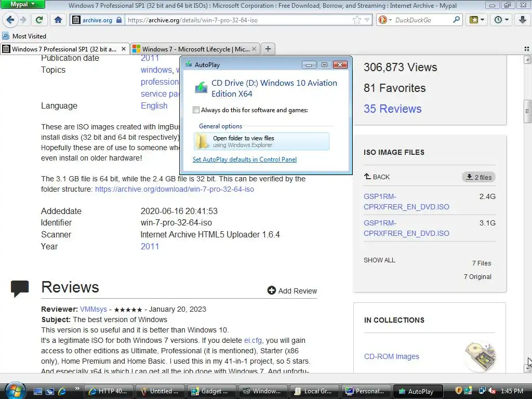The image size is (532, 399).
Task: Click the security shield tray icon
Action: pyautogui.click(x=458, y=391)
